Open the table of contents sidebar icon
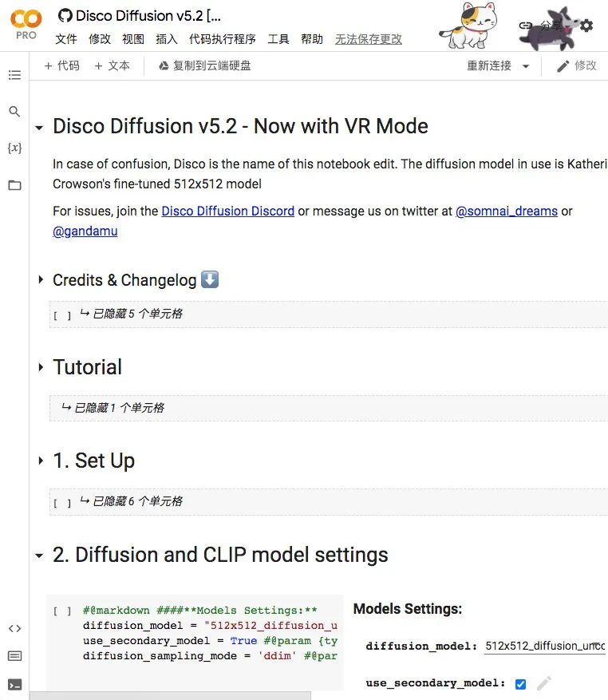 pyautogui.click(x=14, y=75)
